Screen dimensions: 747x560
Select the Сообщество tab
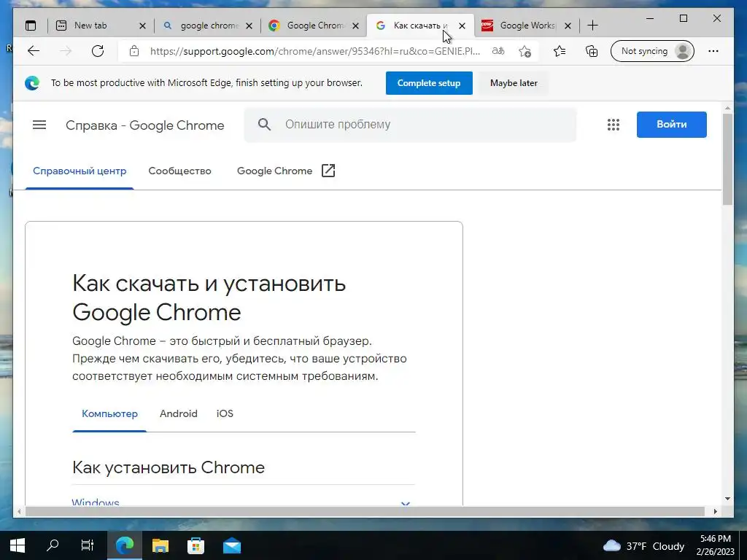[x=179, y=171]
